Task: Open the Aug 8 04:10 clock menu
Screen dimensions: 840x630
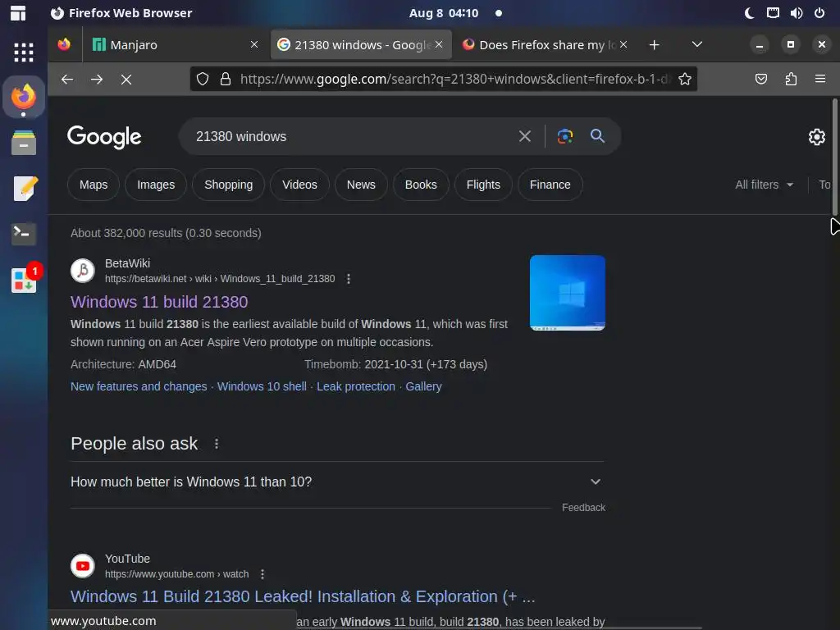Action: click(x=444, y=13)
